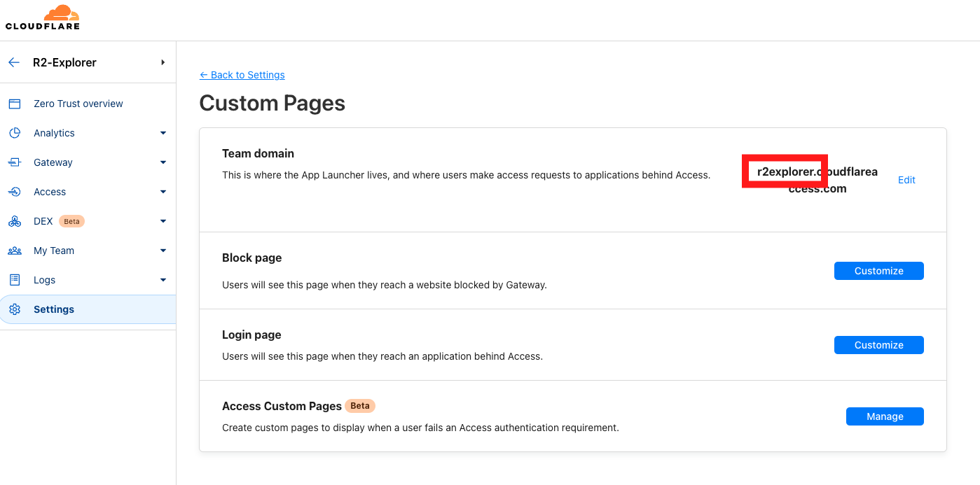Image resolution: width=980 pixels, height=485 pixels.
Task: Open the Logs menu item
Action: click(44, 280)
